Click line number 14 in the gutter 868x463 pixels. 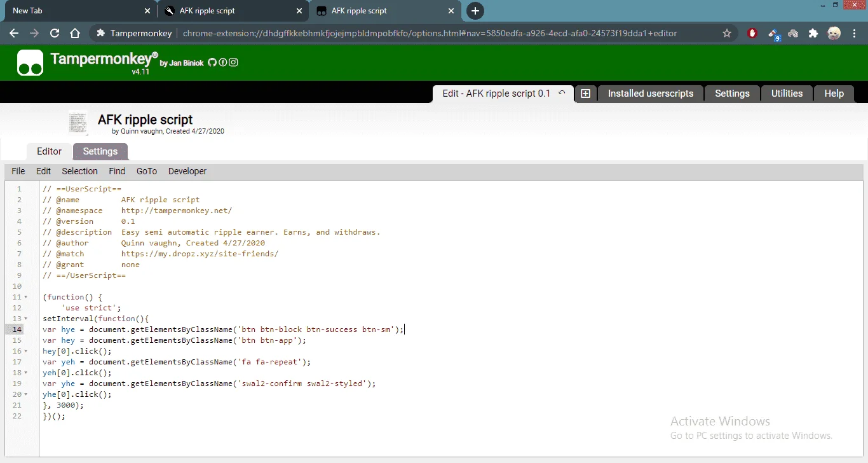coord(17,329)
